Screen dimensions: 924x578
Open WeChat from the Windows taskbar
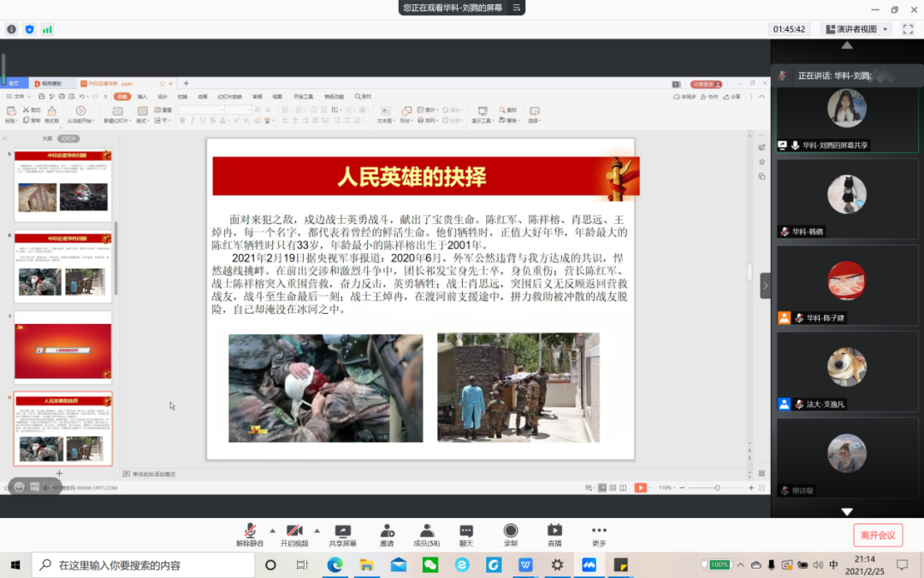tap(430, 565)
